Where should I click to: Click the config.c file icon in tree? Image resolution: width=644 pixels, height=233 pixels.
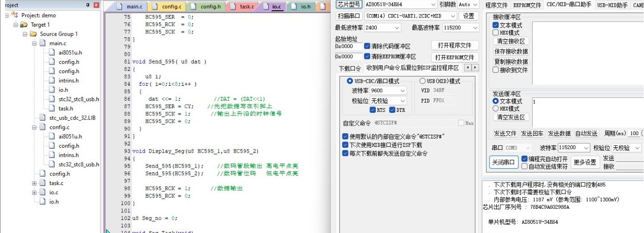[43, 127]
